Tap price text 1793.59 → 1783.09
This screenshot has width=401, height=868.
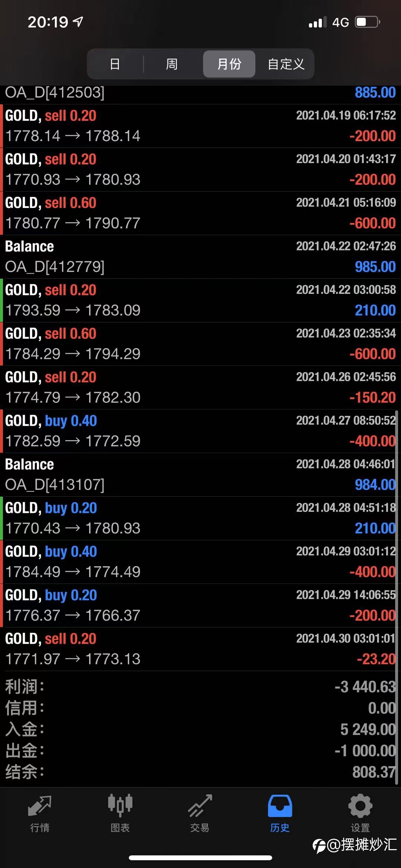coord(73,310)
